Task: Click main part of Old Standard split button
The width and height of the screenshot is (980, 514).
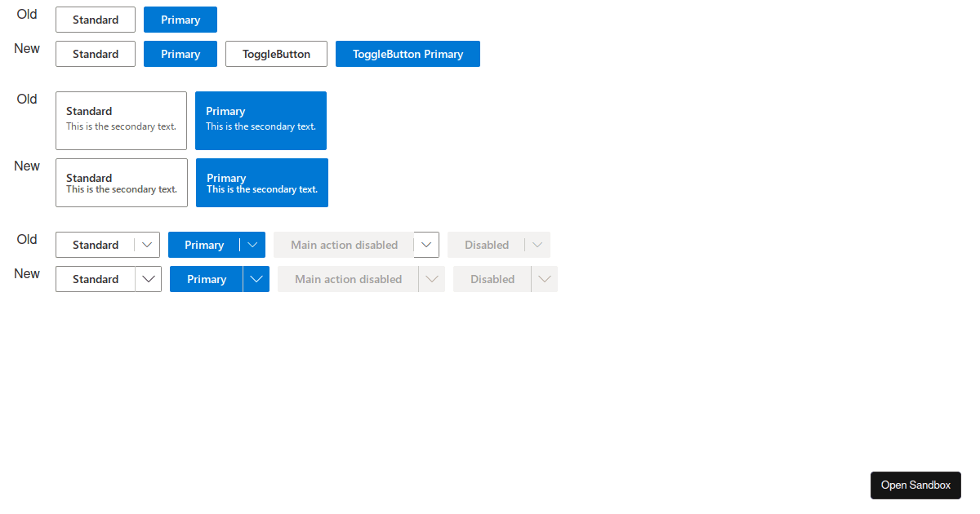Action: (95, 245)
